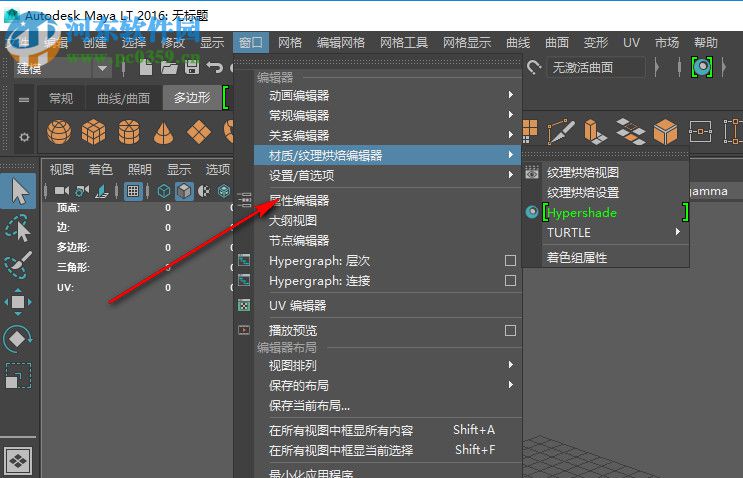Open 播放预览 option box
Viewport: 743px width, 478px height.
tap(510, 330)
